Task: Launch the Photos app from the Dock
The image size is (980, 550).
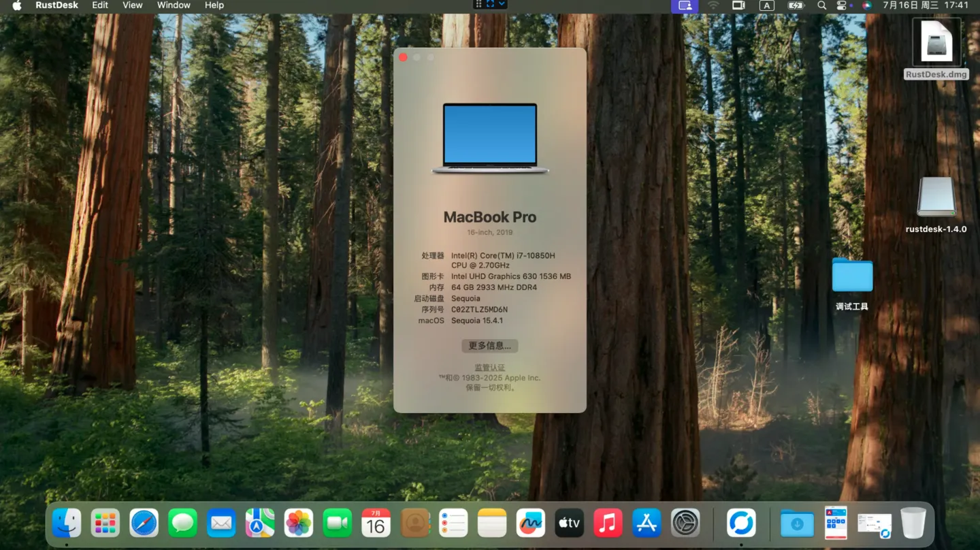Action: [299, 523]
